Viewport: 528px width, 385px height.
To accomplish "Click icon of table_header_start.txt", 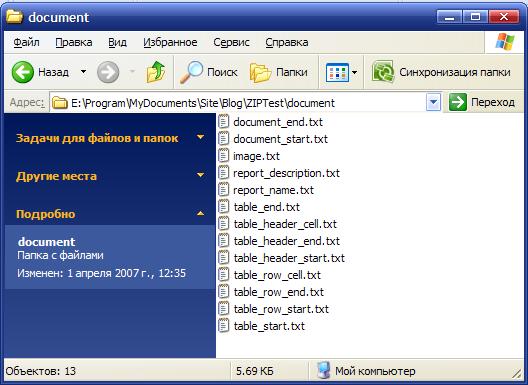I will pos(223,258).
